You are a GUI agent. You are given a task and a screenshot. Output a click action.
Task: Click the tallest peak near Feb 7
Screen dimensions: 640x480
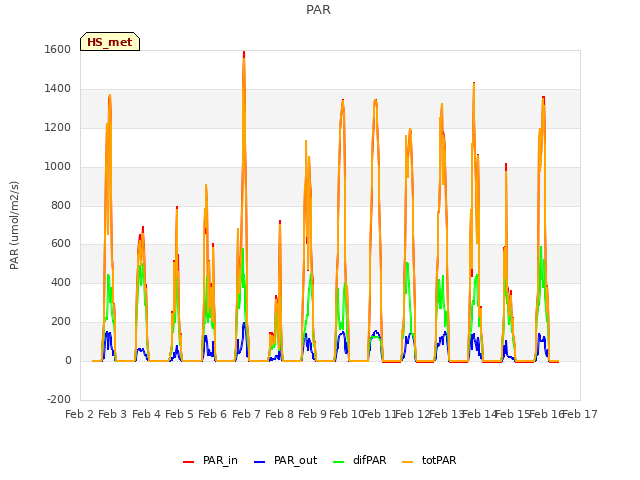coord(244,53)
